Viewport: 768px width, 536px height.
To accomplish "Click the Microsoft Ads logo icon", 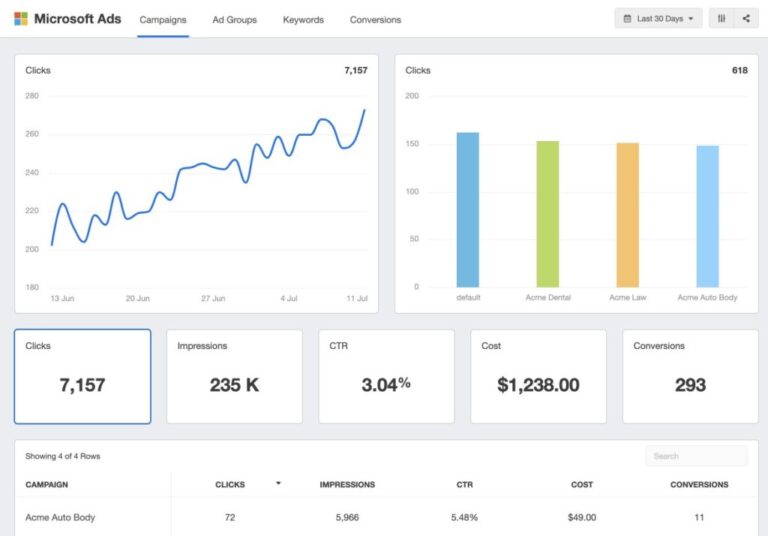I will [21, 19].
